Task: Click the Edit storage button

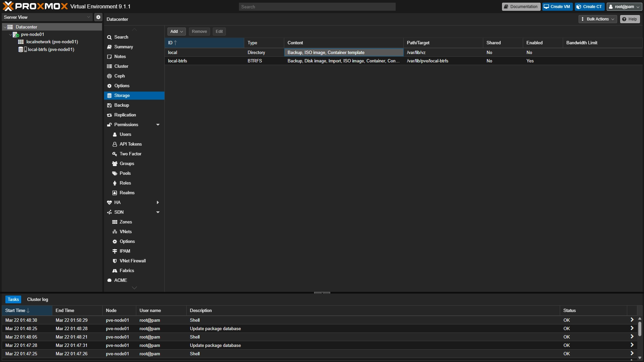Action: coord(219,32)
